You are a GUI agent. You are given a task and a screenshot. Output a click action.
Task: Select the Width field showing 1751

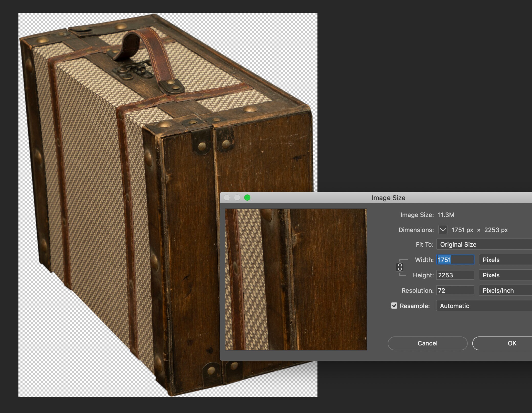[455, 260]
